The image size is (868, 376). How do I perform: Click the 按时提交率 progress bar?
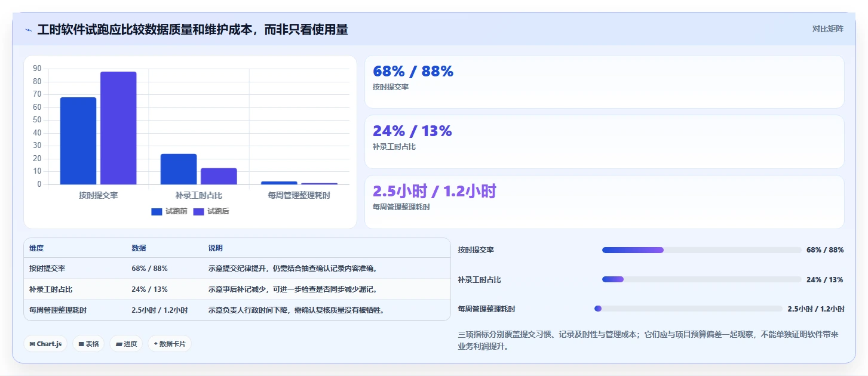click(x=701, y=250)
